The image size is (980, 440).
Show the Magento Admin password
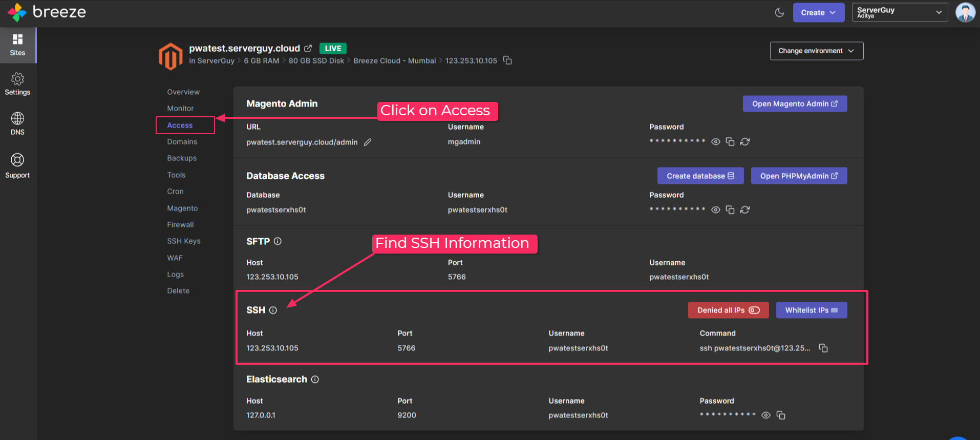pyautogui.click(x=716, y=142)
